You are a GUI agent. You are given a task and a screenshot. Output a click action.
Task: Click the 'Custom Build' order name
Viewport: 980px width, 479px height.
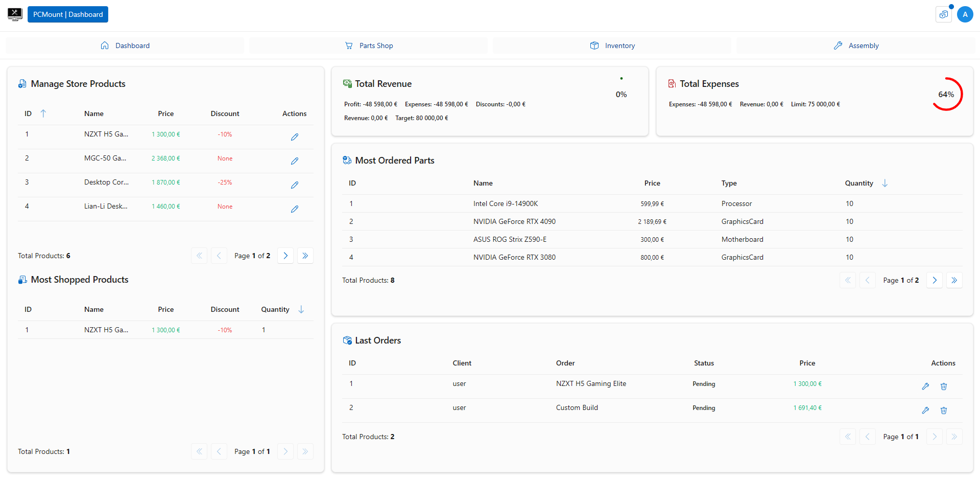(x=577, y=407)
